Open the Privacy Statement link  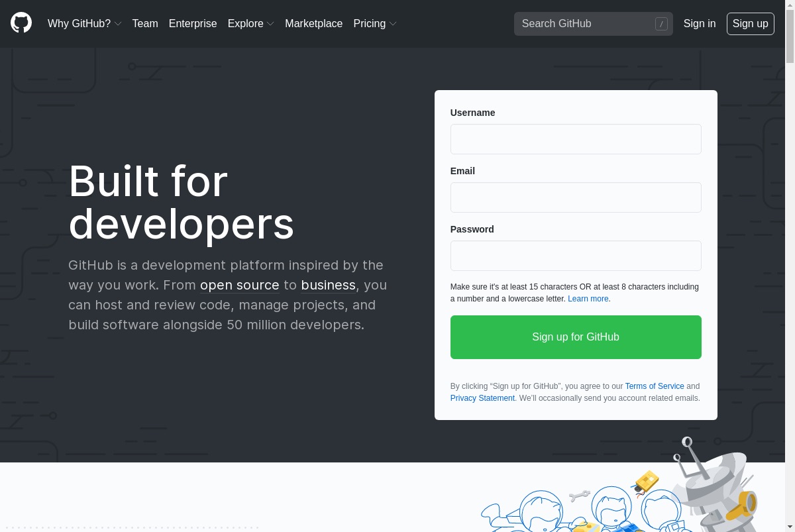482,398
